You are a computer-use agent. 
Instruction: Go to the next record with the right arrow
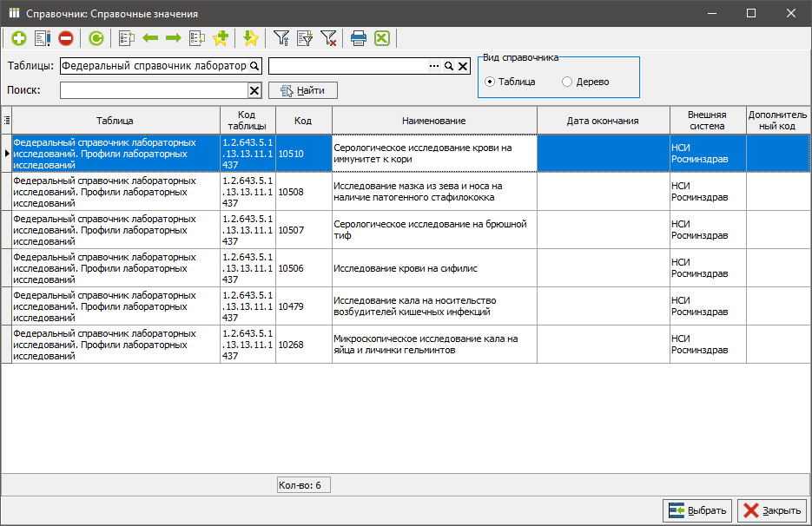(174, 38)
